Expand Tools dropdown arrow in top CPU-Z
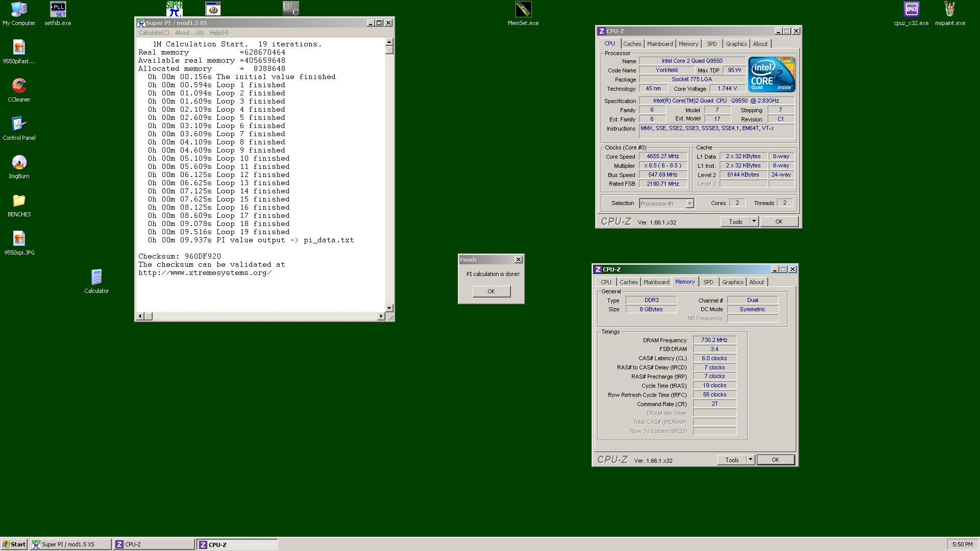The image size is (980, 551). point(754,221)
